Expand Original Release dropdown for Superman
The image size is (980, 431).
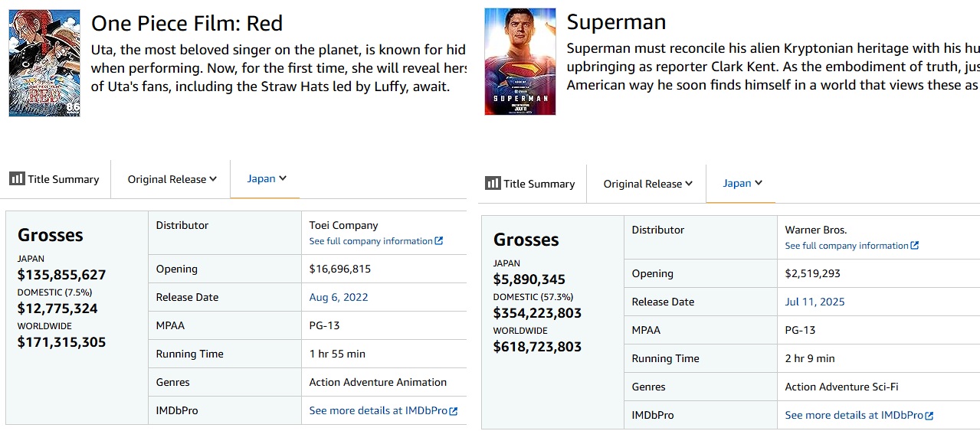pyautogui.click(x=647, y=184)
